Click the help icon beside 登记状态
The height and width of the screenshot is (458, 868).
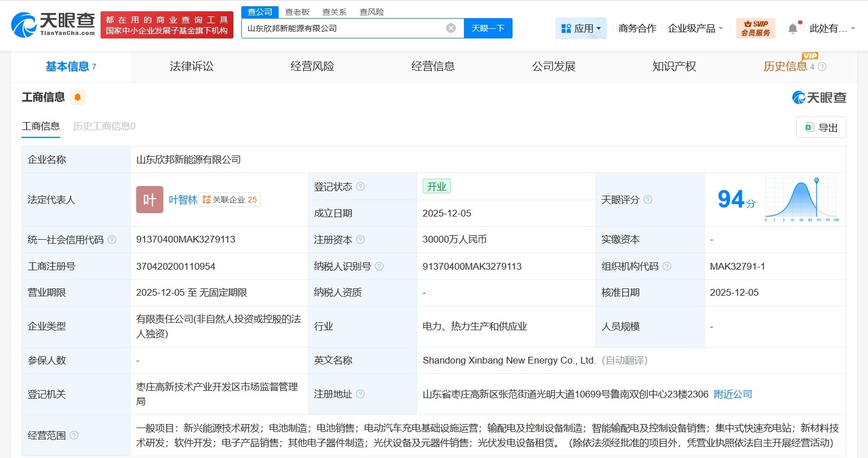pos(362,186)
